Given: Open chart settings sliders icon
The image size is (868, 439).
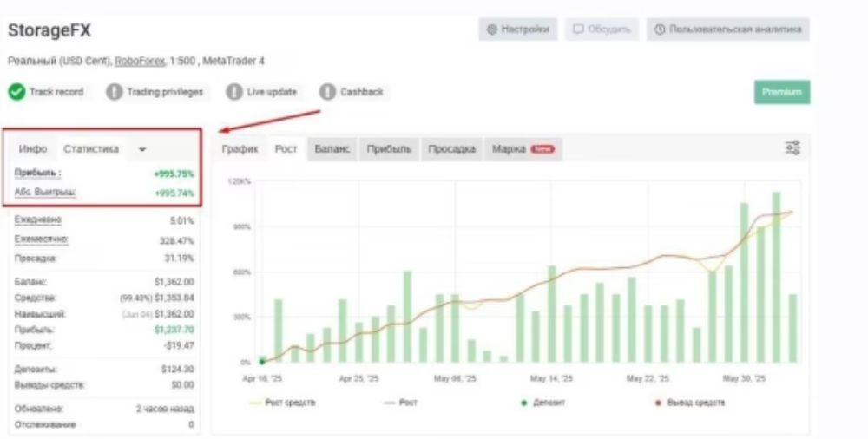Looking at the screenshot, I should [792, 148].
